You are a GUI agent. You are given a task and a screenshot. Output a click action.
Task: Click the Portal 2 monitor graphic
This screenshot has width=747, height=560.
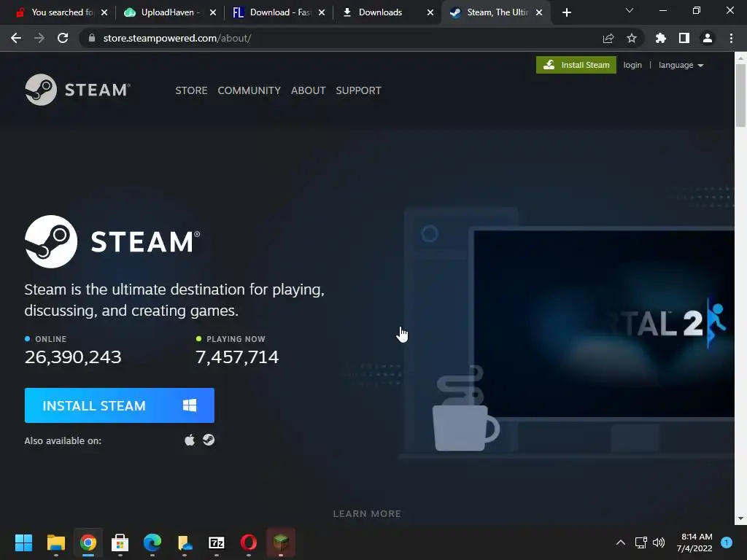pyautogui.click(x=603, y=324)
